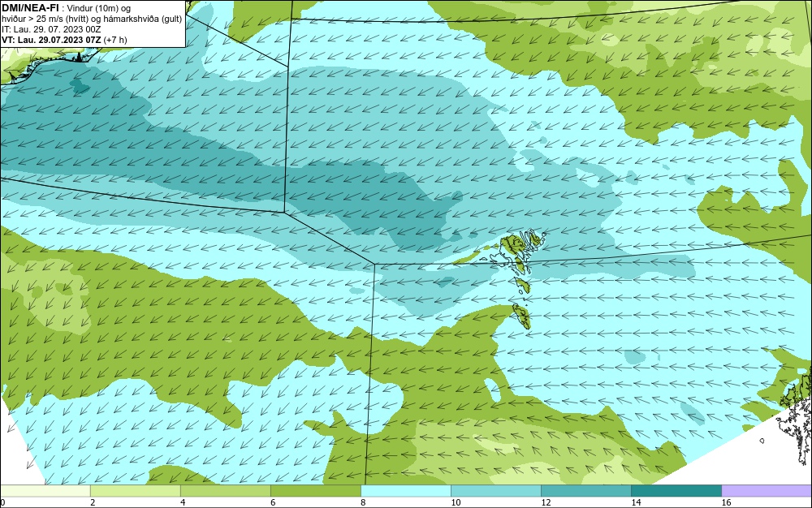
Task: Click the 2–4 m/s light green swatch
Action: click(x=135, y=491)
